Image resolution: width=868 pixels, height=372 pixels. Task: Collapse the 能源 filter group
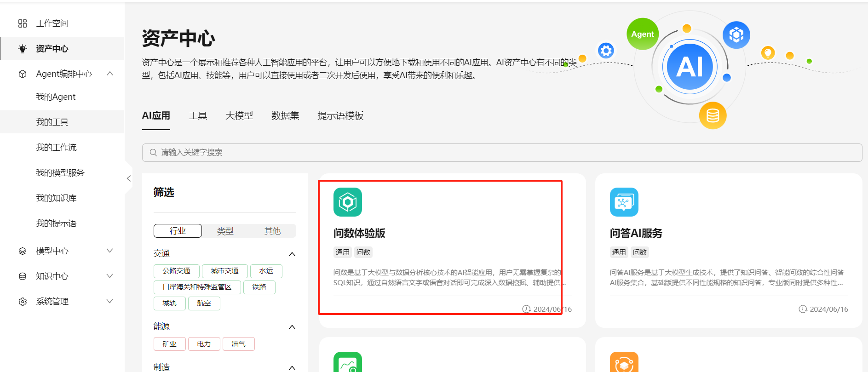point(292,327)
